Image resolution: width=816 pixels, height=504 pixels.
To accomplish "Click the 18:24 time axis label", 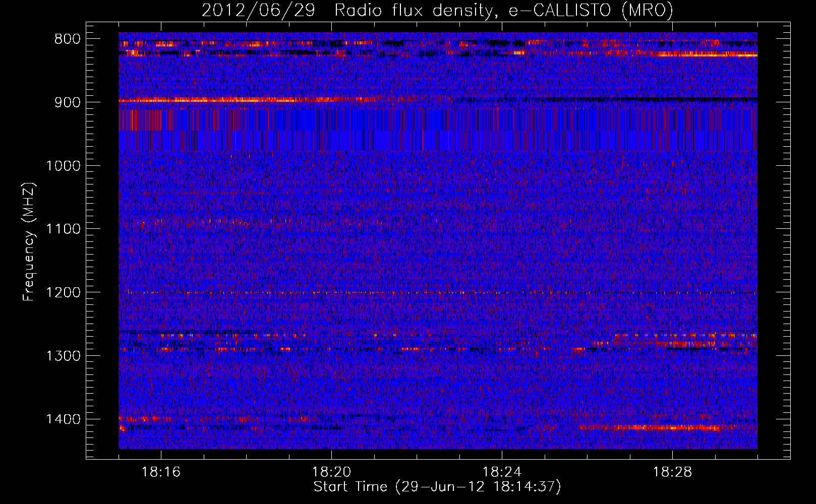I will 502,472.
